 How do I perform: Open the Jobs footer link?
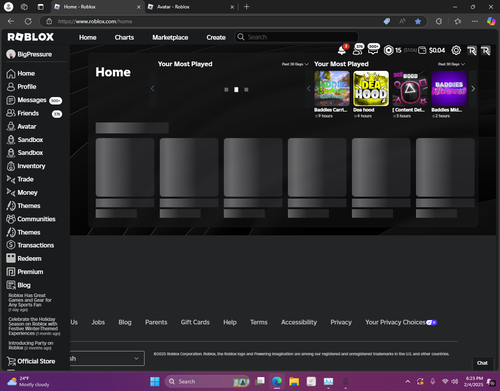click(x=98, y=322)
